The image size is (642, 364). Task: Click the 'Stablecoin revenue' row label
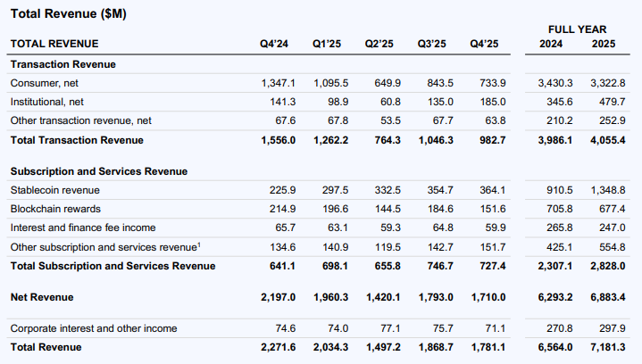pyautogui.click(x=54, y=190)
